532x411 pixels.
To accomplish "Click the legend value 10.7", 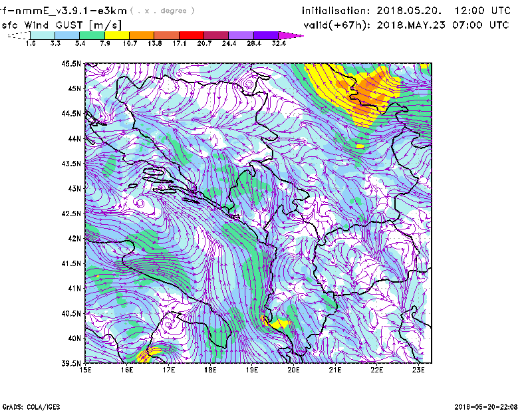I will tap(130, 43).
